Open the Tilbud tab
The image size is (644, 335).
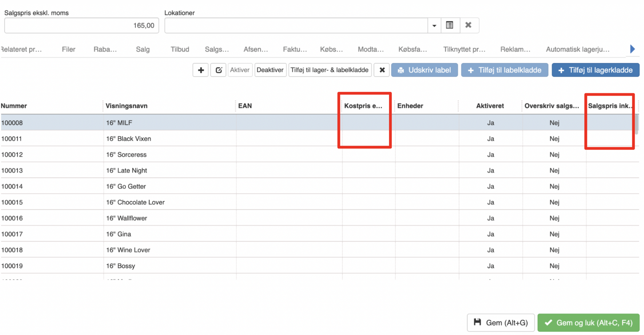coord(180,49)
